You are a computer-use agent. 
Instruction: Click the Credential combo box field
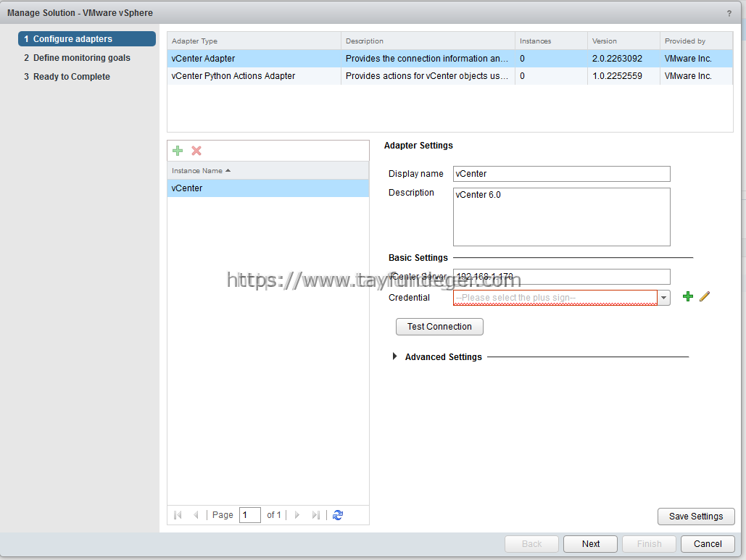tap(555, 298)
